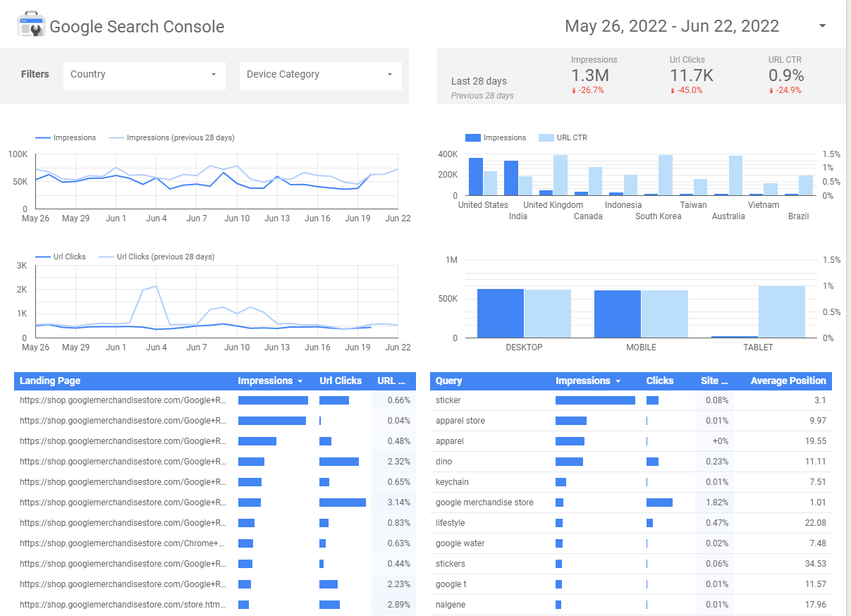This screenshot has width=851, height=616.
Task: Select the dino query row
Action: point(631,462)
